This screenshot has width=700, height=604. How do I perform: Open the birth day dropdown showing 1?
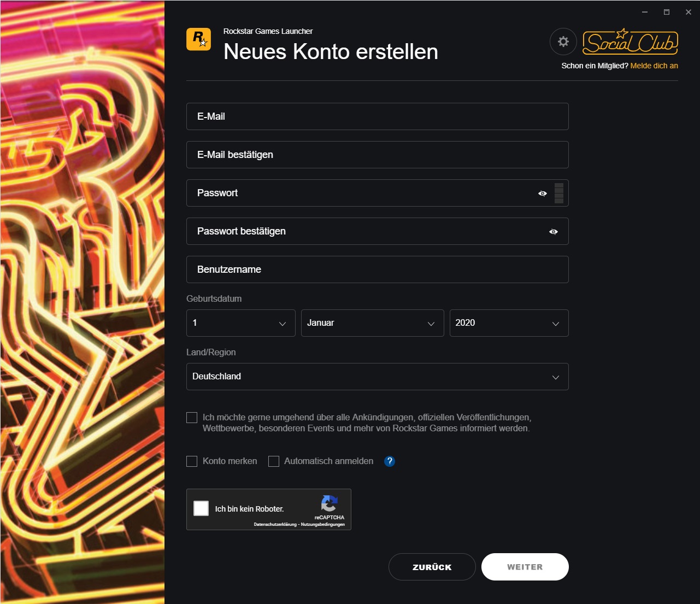click(240, 323)
